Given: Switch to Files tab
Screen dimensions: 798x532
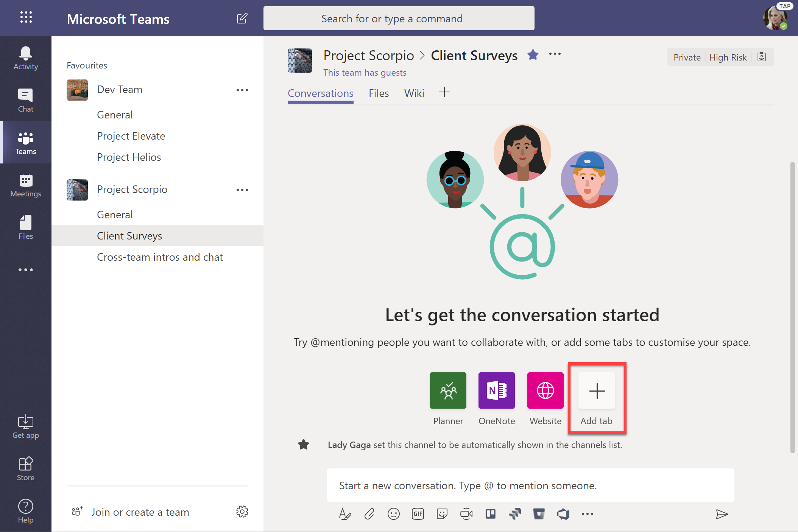Looking at the screenshot, I should [378, 93].
